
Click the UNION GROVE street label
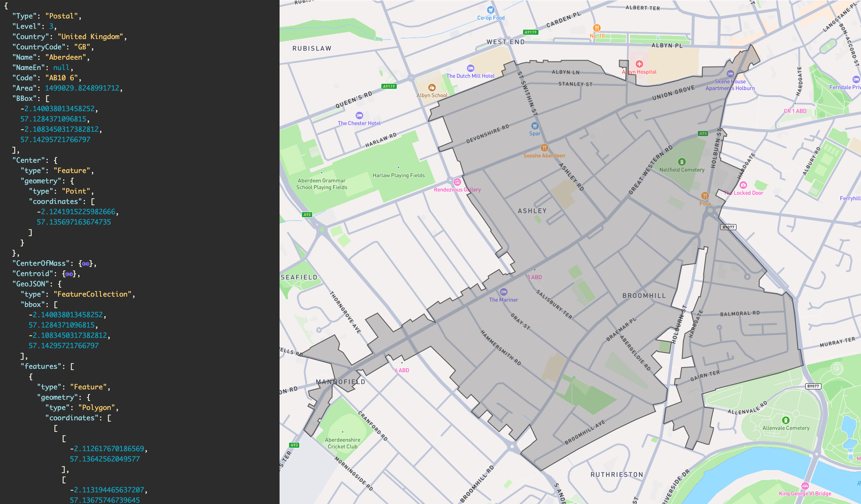(673, 93)
